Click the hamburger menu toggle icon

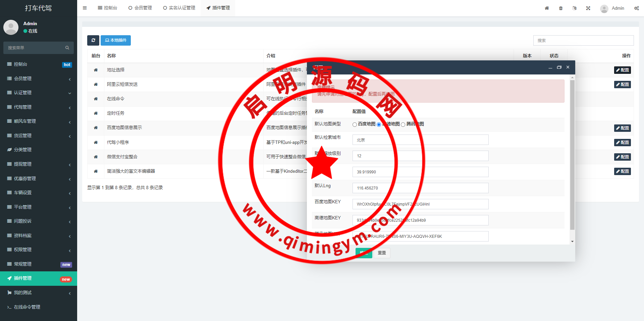click(85, 8)
